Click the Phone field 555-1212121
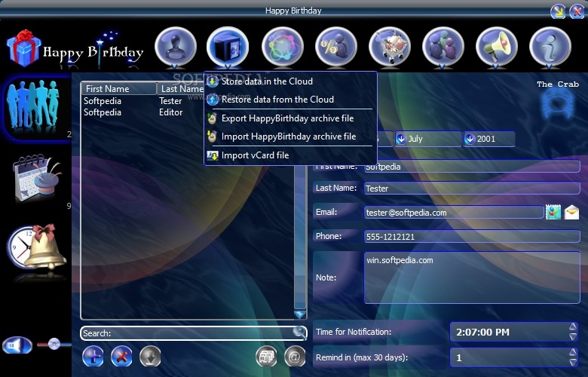588x377 pixels. 472,236
